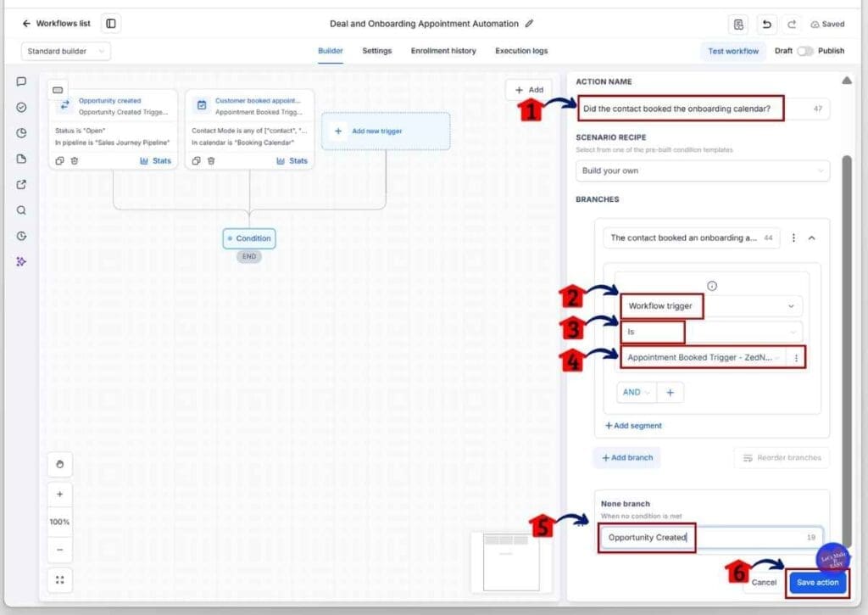Copy the Opportunity created trigger

(x=59, y=160)
